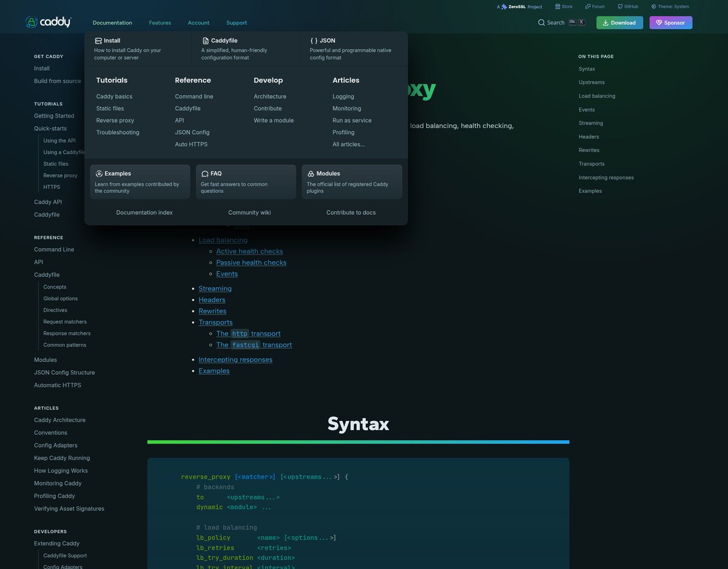Click the Install card icon
This screenshot has height=569, width=728.
(x=98, y=41)
